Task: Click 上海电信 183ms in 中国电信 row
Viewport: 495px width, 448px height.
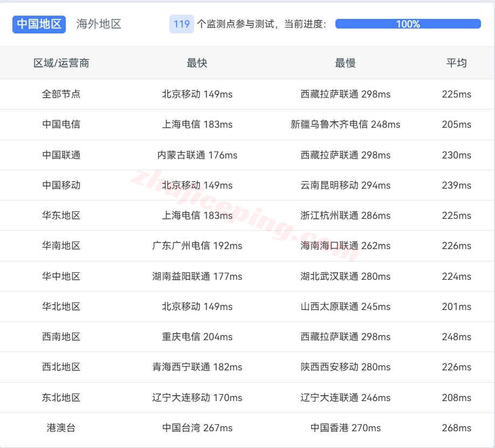Action: click(x=197, y=125)
